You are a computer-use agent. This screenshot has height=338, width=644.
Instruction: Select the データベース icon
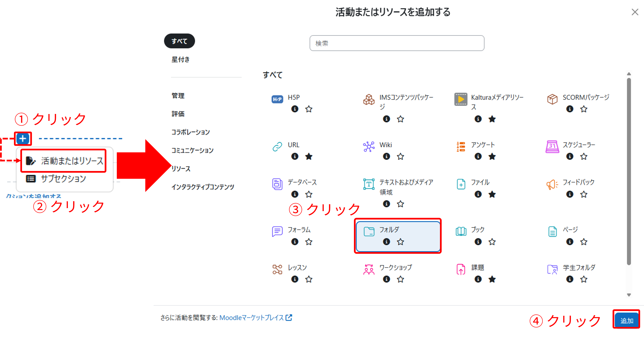277,184
